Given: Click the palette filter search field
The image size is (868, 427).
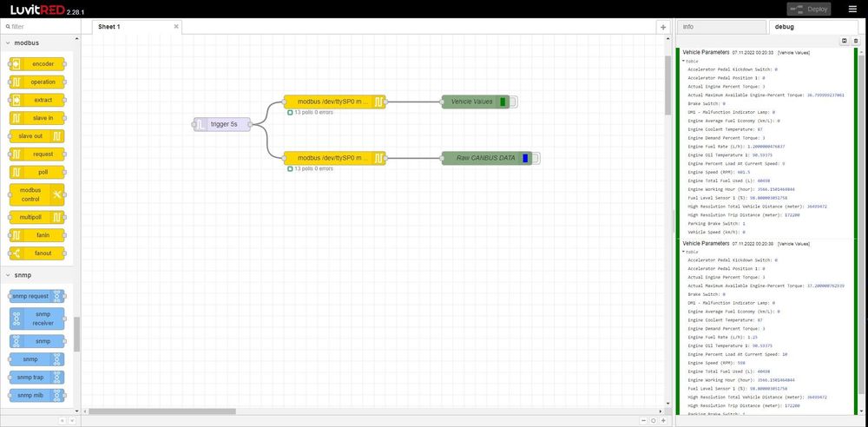Looking at the screenshot, I should 40,27.
